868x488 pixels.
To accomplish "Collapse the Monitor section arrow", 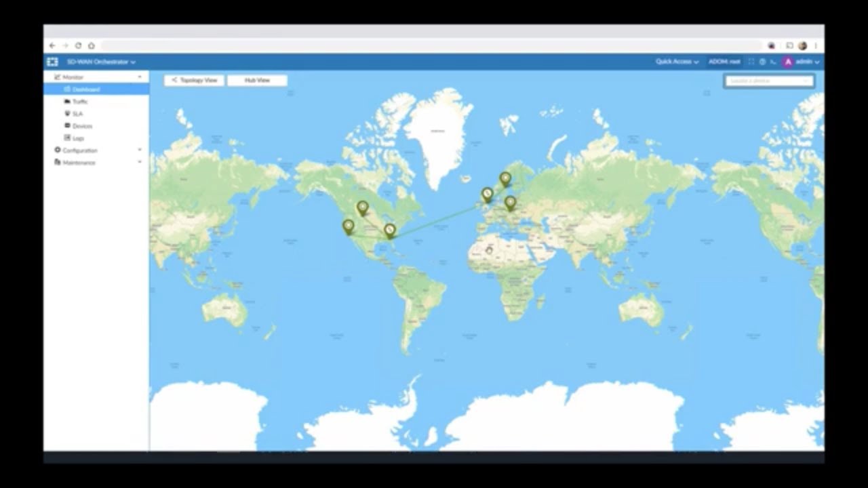I will tap(140, 77).
